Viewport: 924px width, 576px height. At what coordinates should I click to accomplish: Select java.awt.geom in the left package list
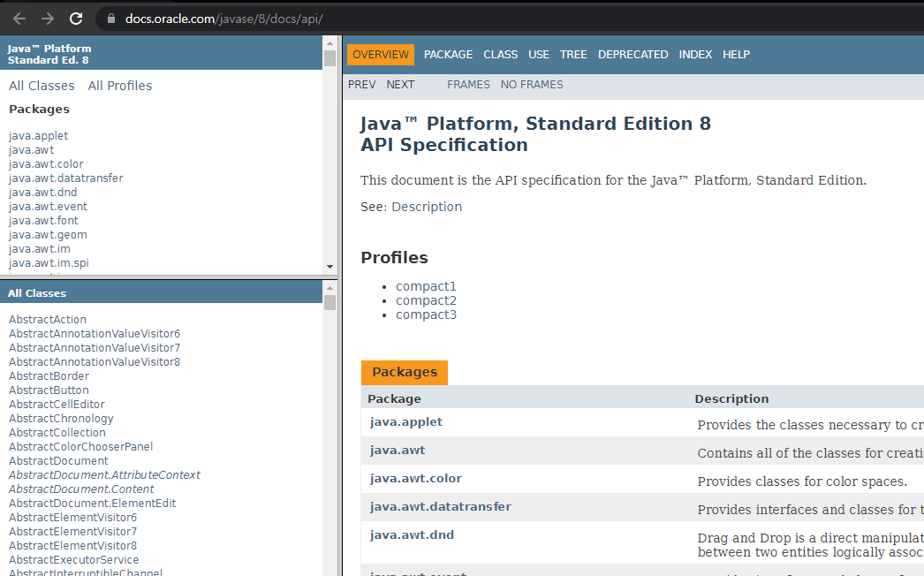pyautogui.click(x=48, y=235)
